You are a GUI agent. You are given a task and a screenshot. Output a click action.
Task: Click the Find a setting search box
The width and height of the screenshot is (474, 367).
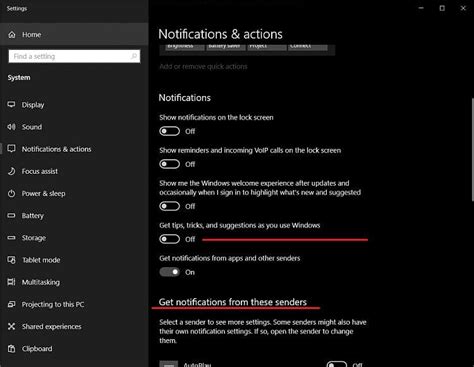[x=74, y=56]
